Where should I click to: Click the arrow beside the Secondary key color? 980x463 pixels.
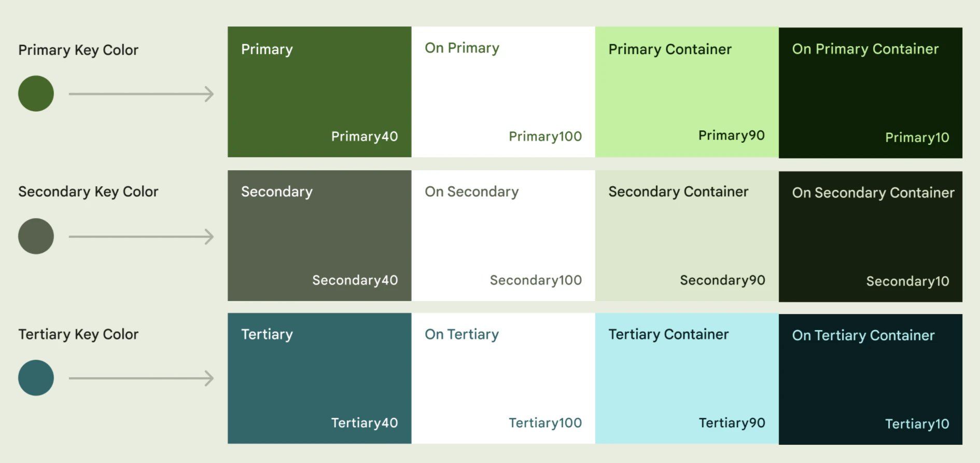pos(141,237)
